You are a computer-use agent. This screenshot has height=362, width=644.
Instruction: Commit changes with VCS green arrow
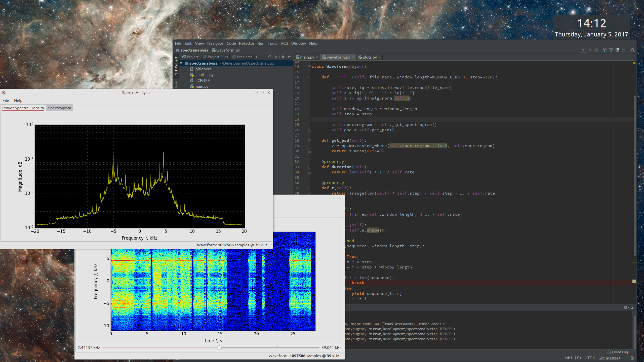(x=611, y=50)
